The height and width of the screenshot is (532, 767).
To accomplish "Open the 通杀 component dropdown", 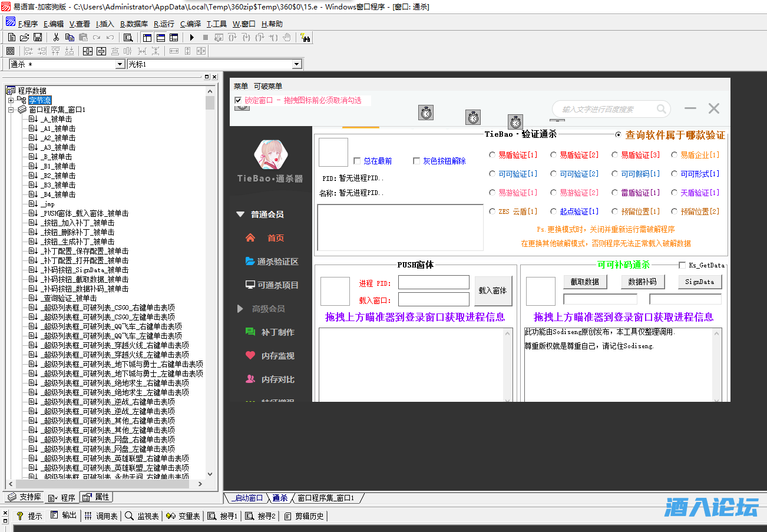I will point(120,64).
